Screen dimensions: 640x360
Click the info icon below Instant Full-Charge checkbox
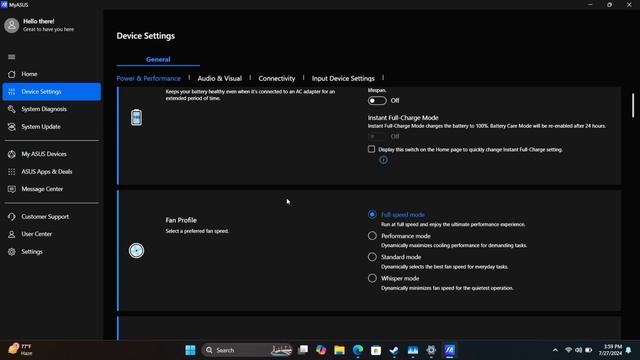(x=383, y=160)
